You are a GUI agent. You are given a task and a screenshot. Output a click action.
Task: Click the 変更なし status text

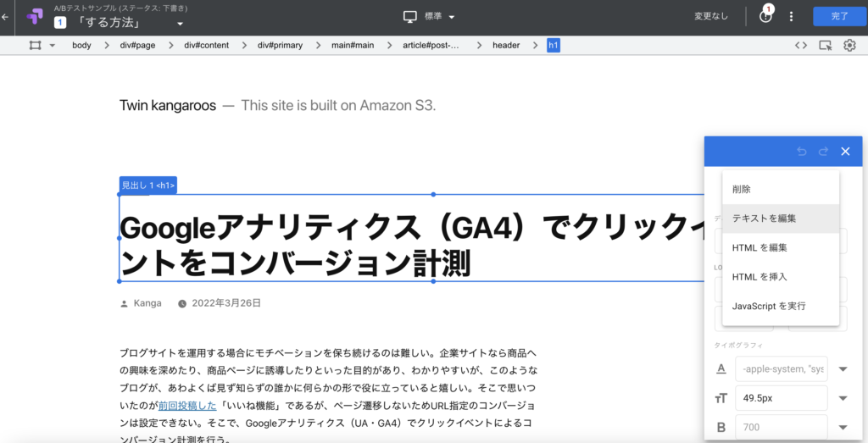pos(711,17)
